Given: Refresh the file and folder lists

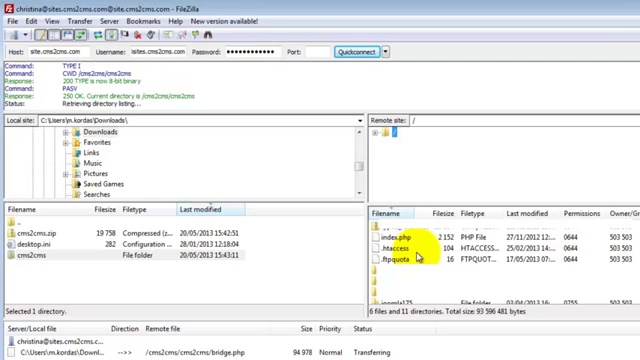Looking at the screenshot, I should click(98, 35).
